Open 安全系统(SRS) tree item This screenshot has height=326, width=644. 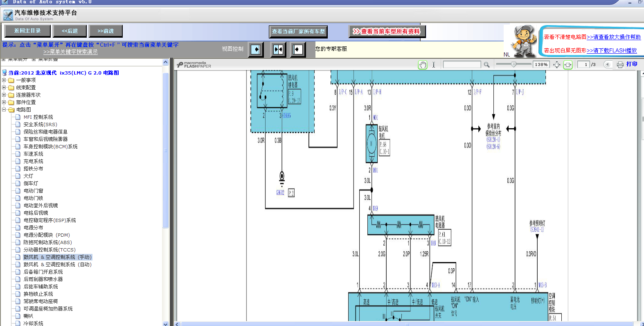click(x=40, y=125)
